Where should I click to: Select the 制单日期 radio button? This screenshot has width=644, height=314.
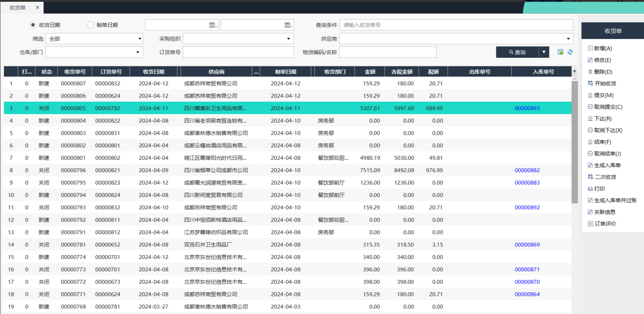point(90,25)
